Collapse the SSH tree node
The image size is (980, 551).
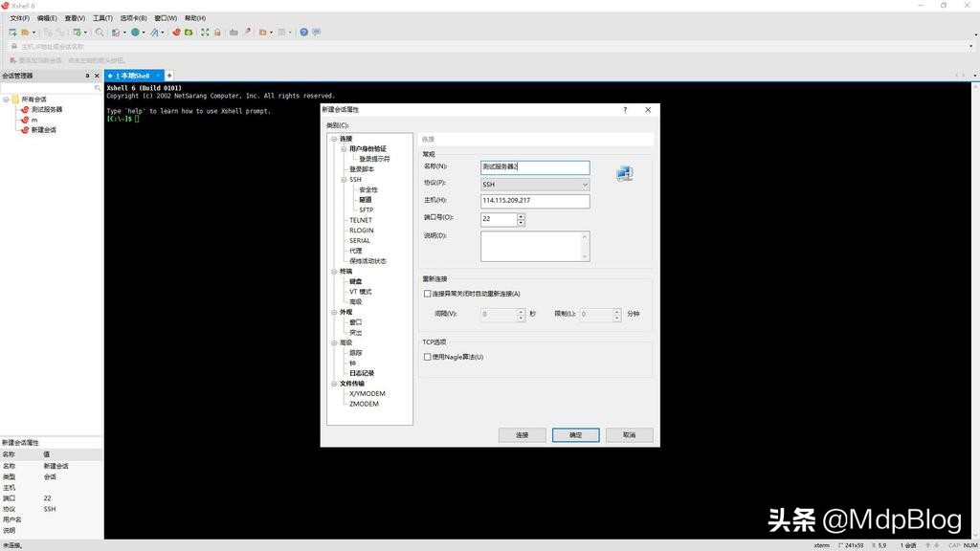pos(345,178)
